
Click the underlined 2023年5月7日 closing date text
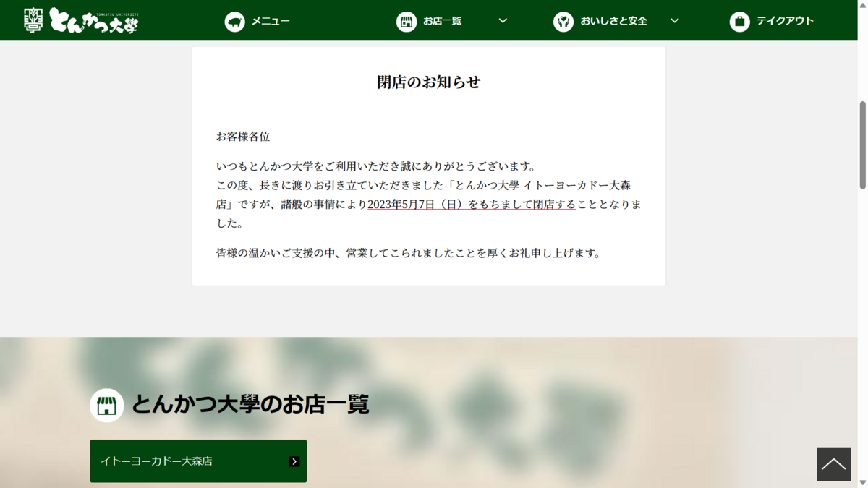[472, 205]
